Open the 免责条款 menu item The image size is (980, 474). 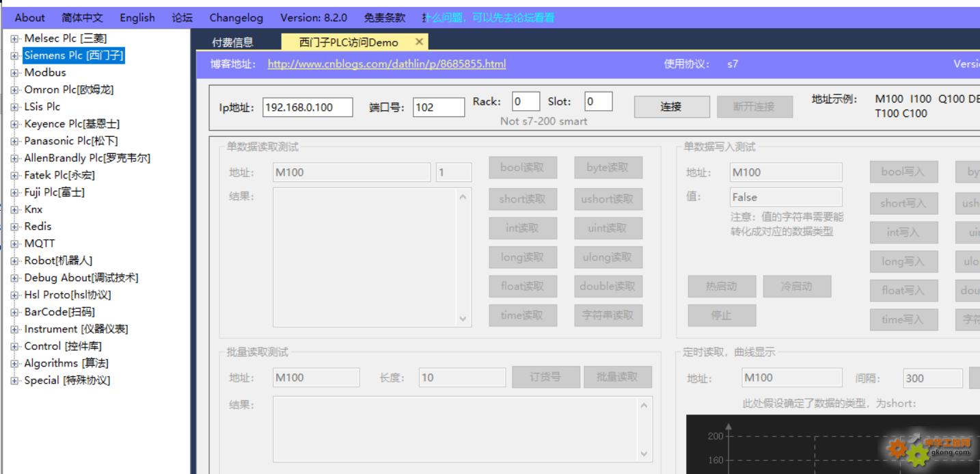coord(384,18)
